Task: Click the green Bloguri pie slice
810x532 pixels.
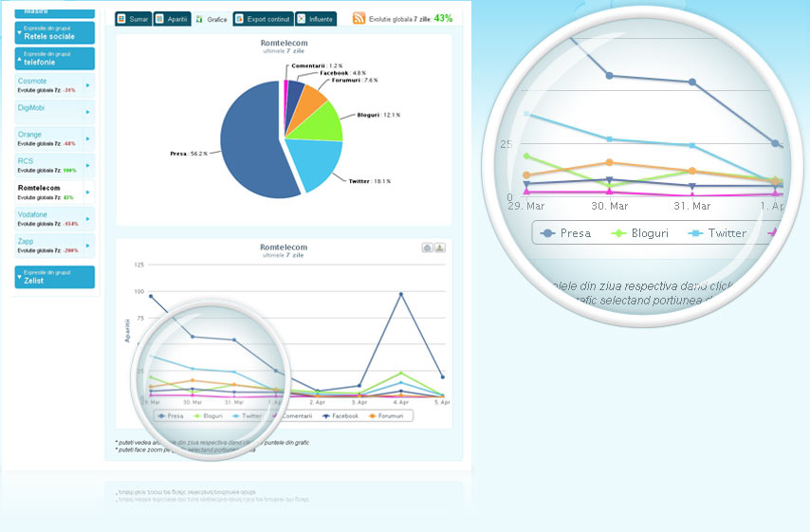Action: pos(322,125)
